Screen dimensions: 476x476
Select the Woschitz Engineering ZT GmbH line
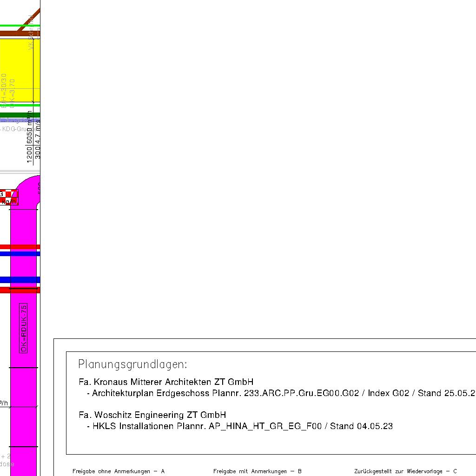click(152, 415)
